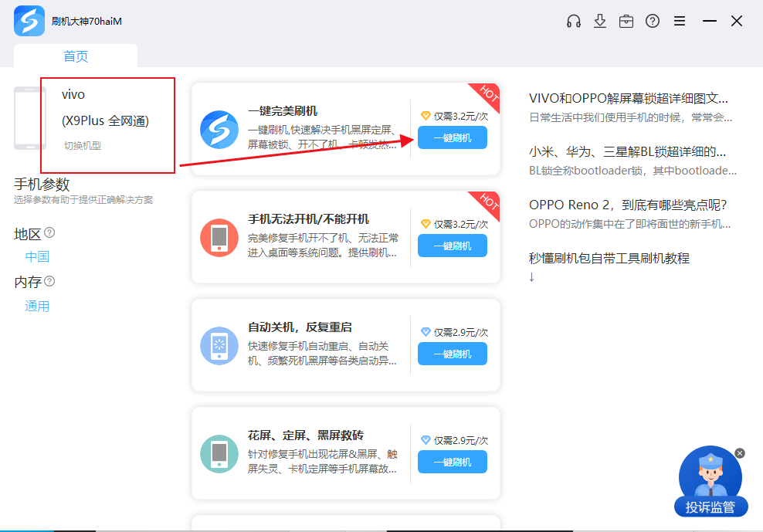Click the 刷机大神 app logo

(x=29, y=21)
